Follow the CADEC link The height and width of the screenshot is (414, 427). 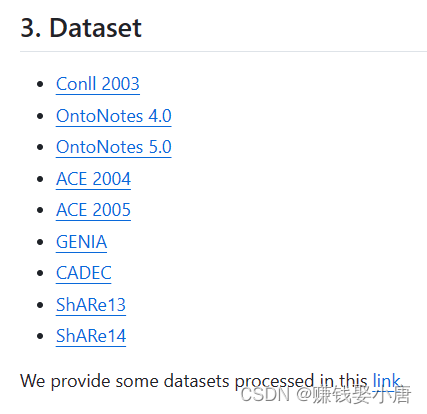tap(84, 273)
